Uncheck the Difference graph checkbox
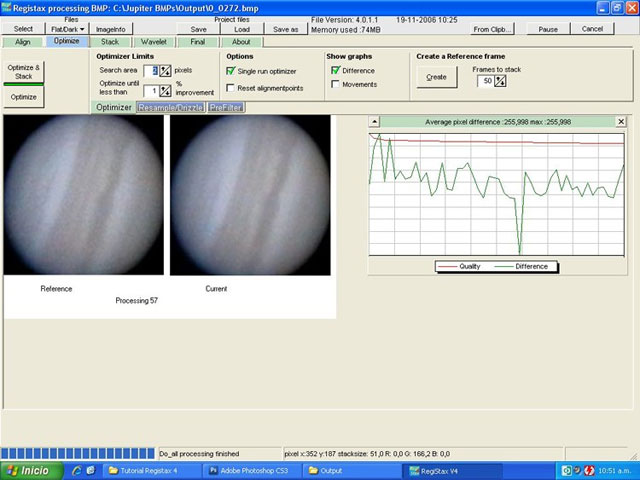 tap(335, 71)
